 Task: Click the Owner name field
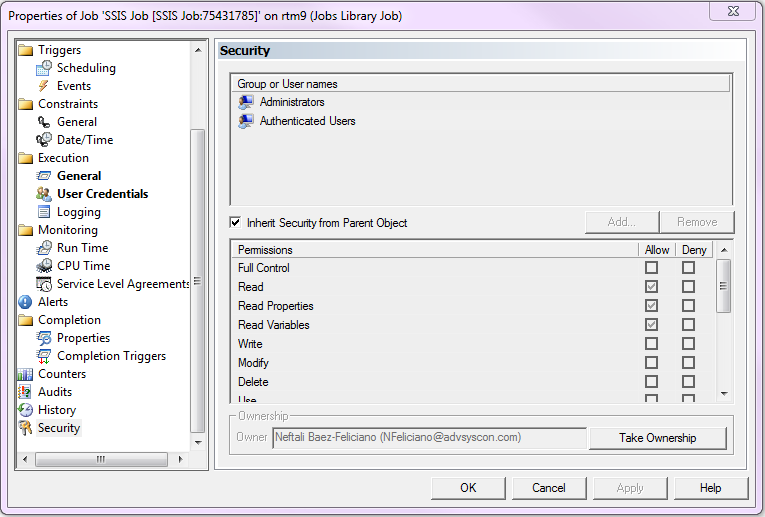[x=429, y=437]
